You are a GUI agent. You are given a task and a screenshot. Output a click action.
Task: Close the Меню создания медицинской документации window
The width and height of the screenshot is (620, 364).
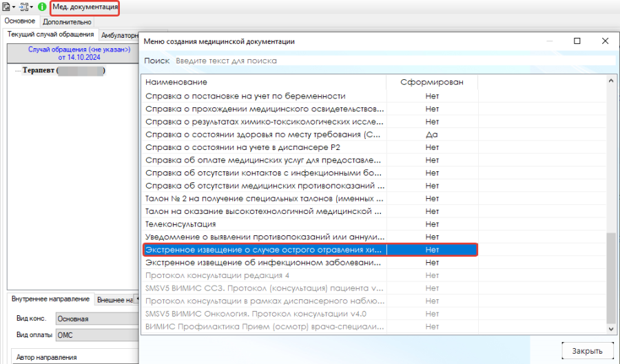point(605,41)
